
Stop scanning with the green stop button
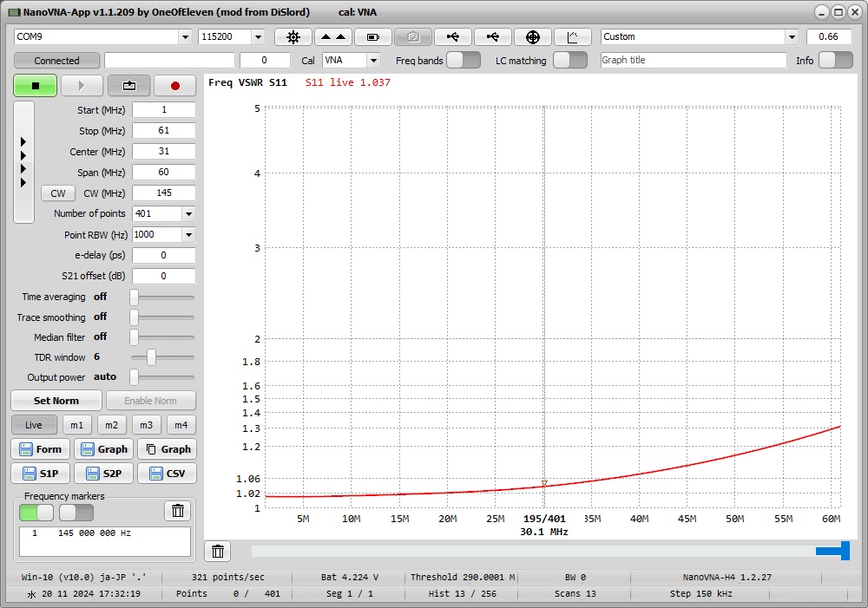(x=36, y=86)
